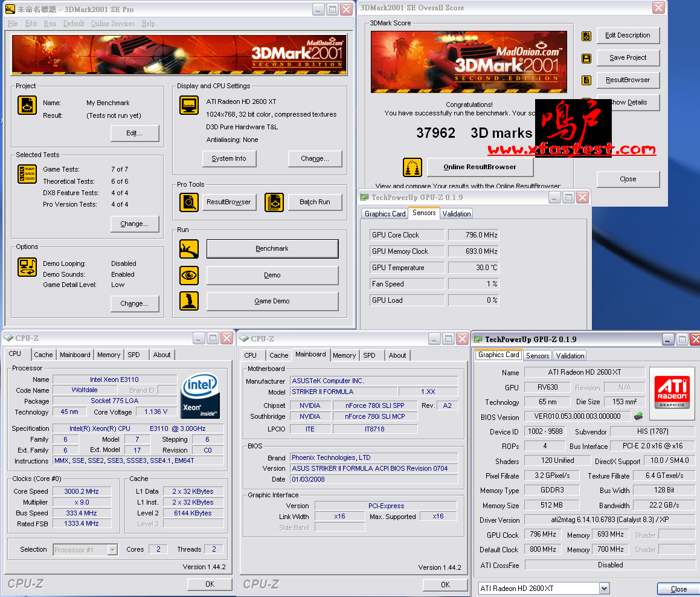Open the Memory tab in CPU-Z
This screenshot has width=700, height=597.
tap(108, 355)
